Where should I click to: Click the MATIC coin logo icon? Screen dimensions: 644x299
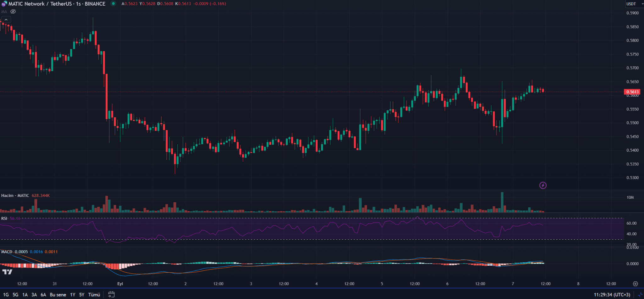(x=4, y=4)
